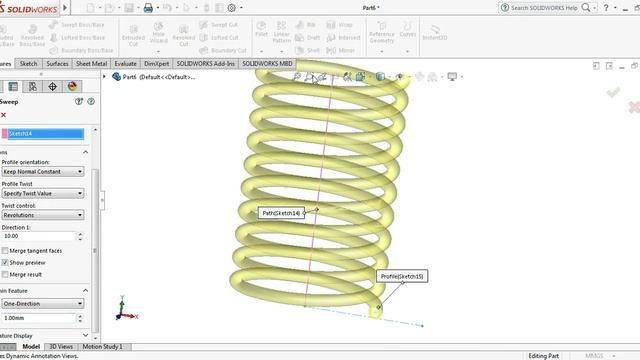Cancel the Sweep with the red X in panel

pos(3,115)
